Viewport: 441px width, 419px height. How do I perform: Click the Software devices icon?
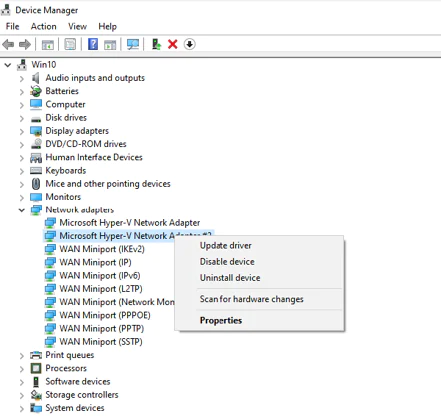pyautogui.click(x=36, y=382)
